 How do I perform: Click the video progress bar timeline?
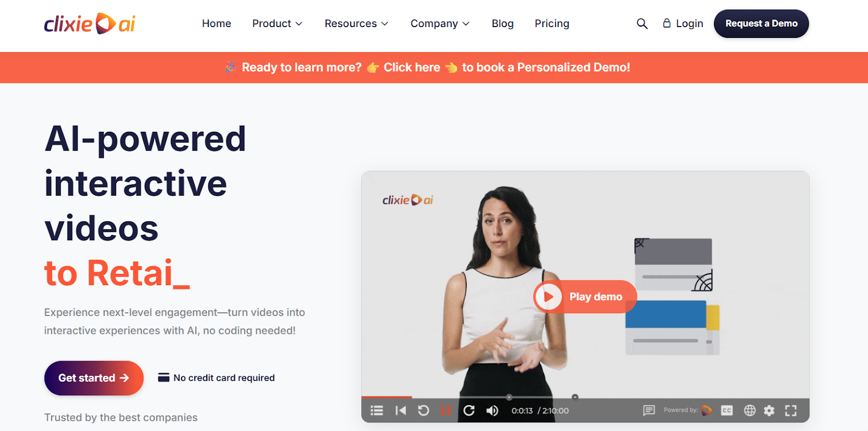coord(585,397)
